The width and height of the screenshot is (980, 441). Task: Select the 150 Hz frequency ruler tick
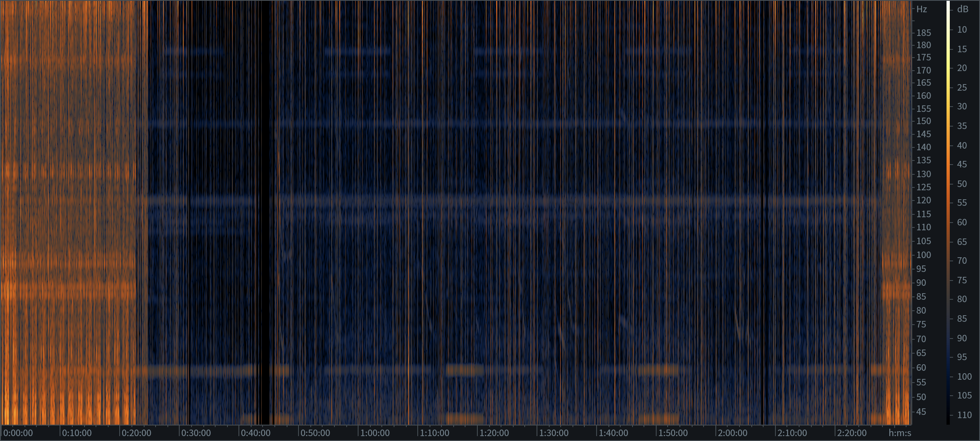[x=924, y=121]
